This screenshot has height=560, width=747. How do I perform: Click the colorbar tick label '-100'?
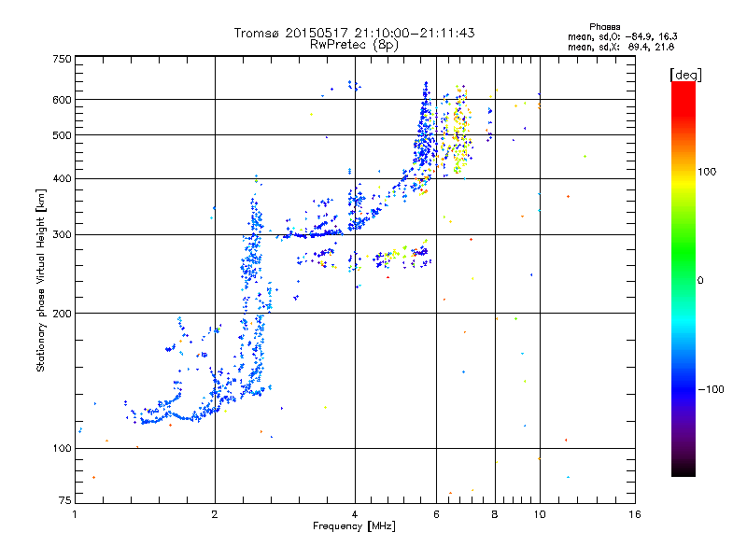pos(711,389)
